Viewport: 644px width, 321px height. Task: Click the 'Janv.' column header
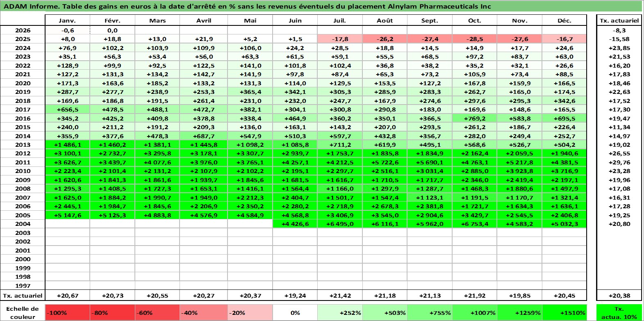[x=67, y=20]
